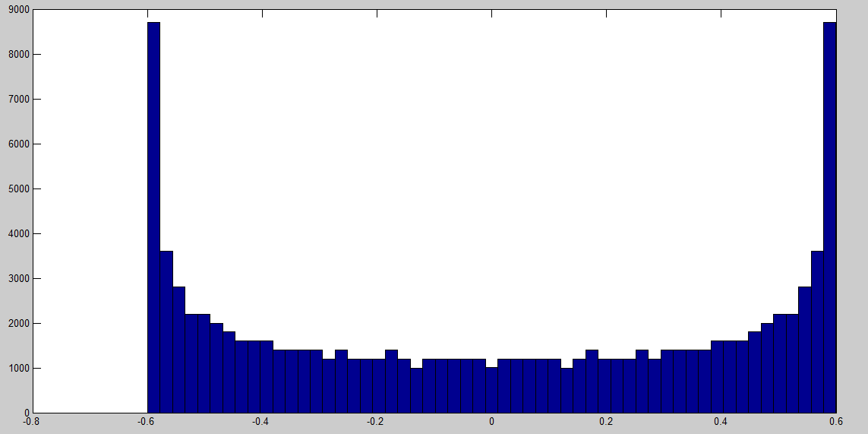The height and width of the screenshot is (434, 868).
Task: Click the 0.6 x-axis tick label
Action: tap(835, 422)
